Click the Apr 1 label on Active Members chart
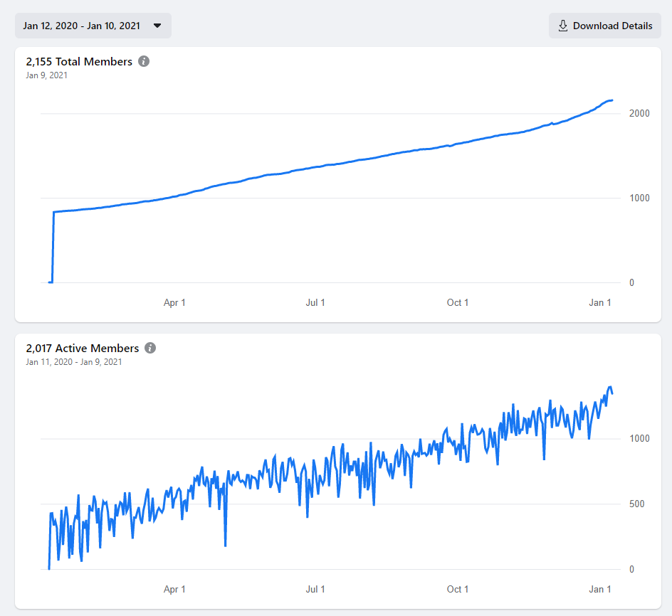Screen dimensions: 672x616 174,589
